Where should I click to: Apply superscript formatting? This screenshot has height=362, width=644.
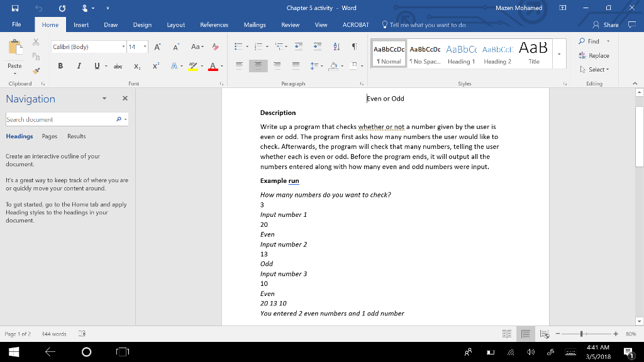[x=155, y=65]
